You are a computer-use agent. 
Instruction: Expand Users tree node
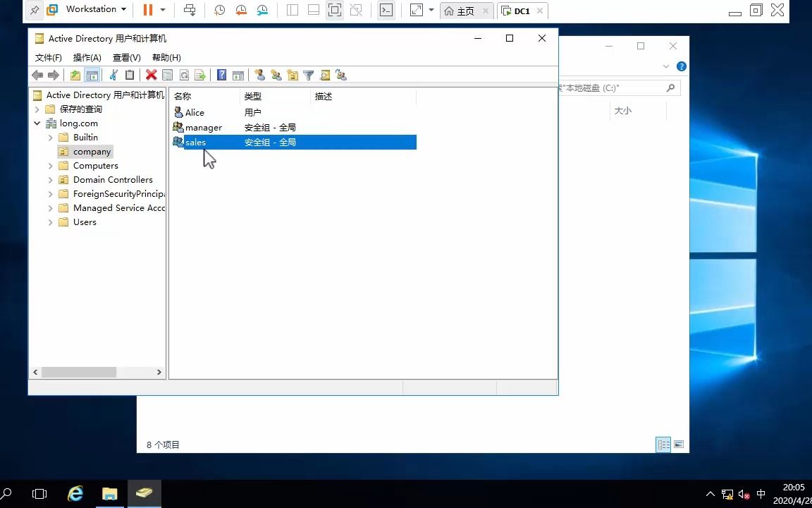(50, 222)
